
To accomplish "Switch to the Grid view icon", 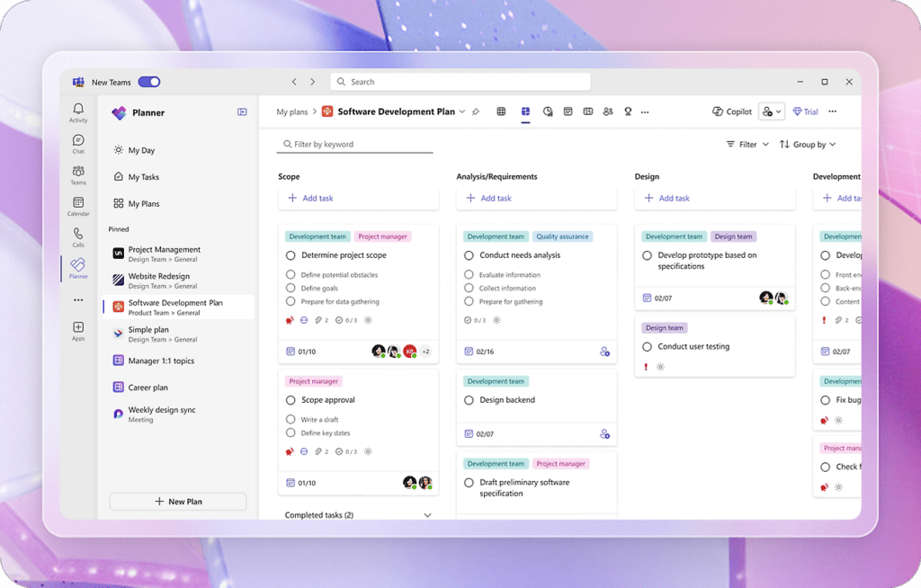I will click(501, 111).
